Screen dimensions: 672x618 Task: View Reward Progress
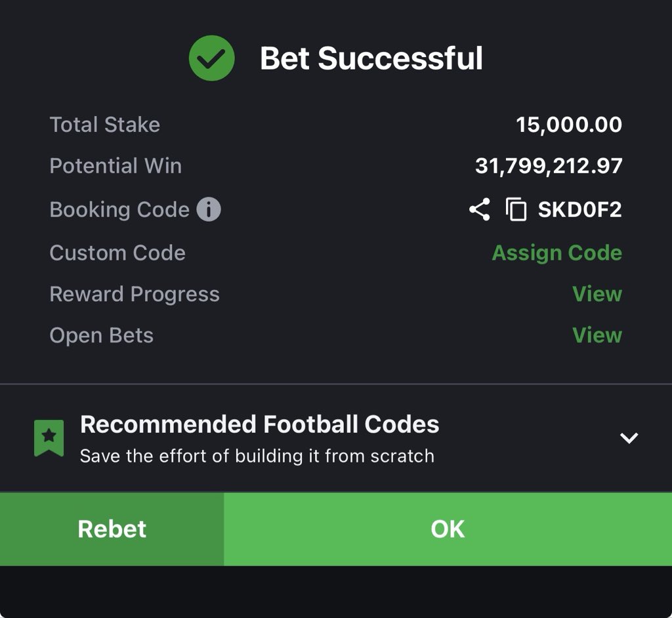click(597, 294)
